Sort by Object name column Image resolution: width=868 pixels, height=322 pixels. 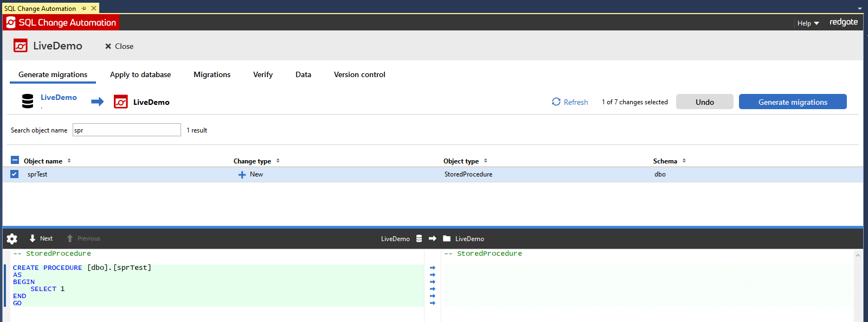pos(43,161)
